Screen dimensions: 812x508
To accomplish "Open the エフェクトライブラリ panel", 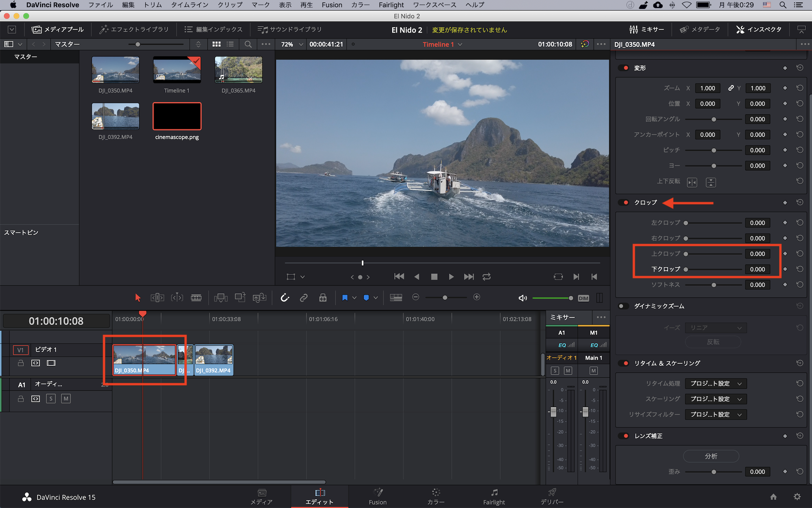I will [x=134, y=29].
